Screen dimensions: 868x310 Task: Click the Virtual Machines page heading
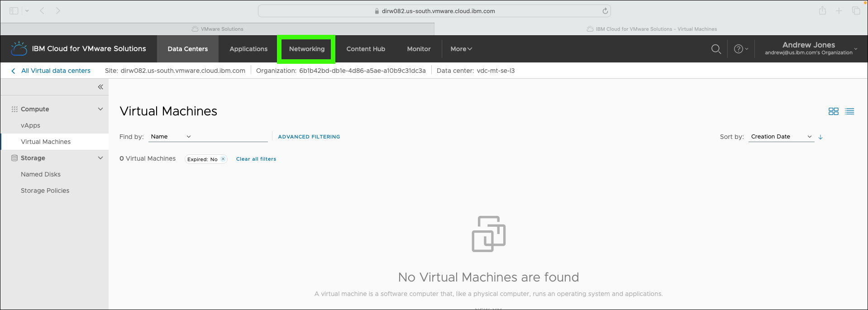168,111
